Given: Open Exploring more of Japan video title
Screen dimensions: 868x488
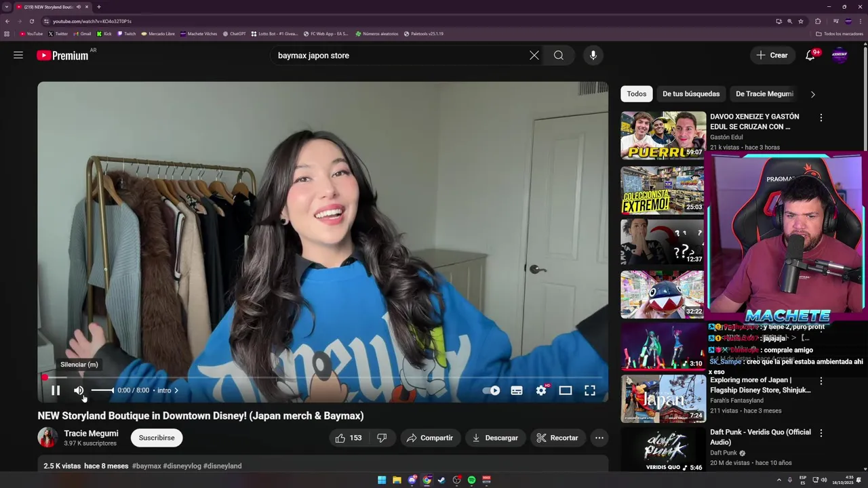Looking at the screenshot, I should click(760, 385).
